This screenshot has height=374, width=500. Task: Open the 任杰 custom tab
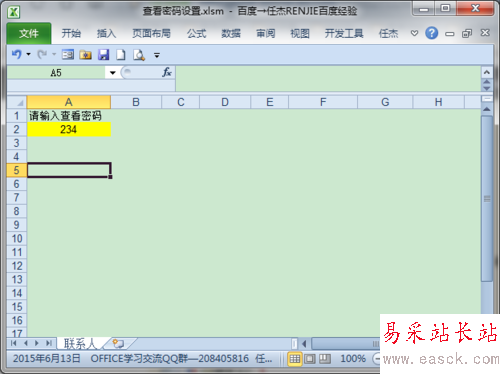click(388, 33)
